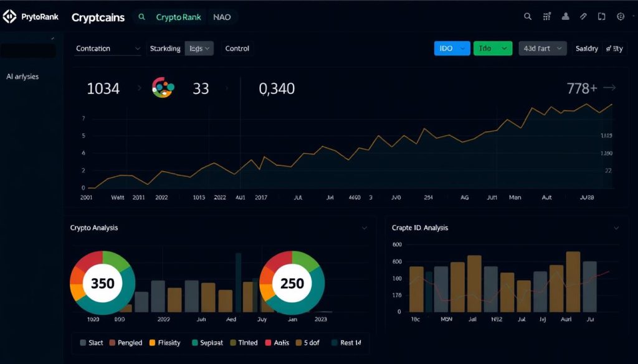Toggle the Tinted legend item
638x364 pixels.
coord(244,342)
